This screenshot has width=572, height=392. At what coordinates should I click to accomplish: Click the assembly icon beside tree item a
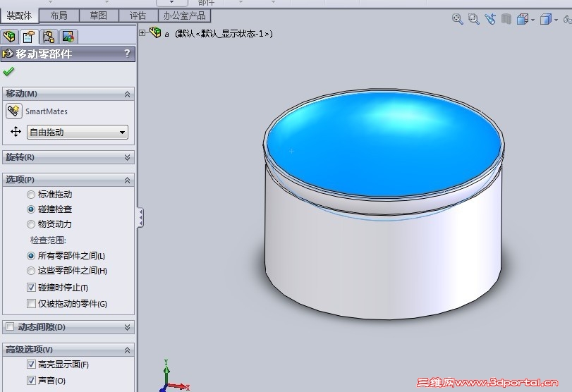(155, 32)
